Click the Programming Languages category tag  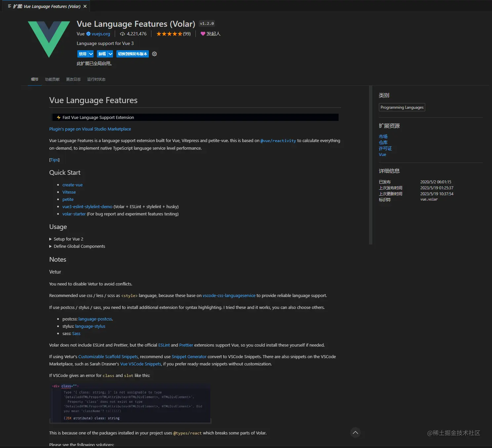[402, 107]
